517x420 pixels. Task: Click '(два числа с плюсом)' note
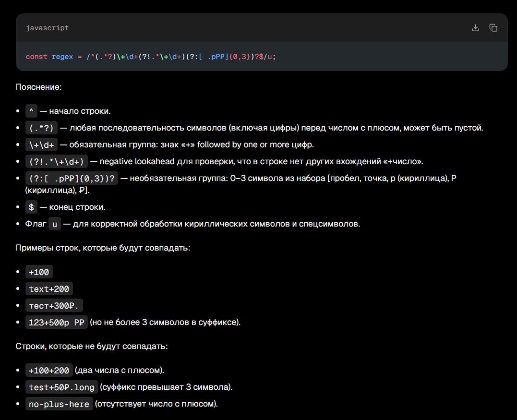(x=120, y=371)
